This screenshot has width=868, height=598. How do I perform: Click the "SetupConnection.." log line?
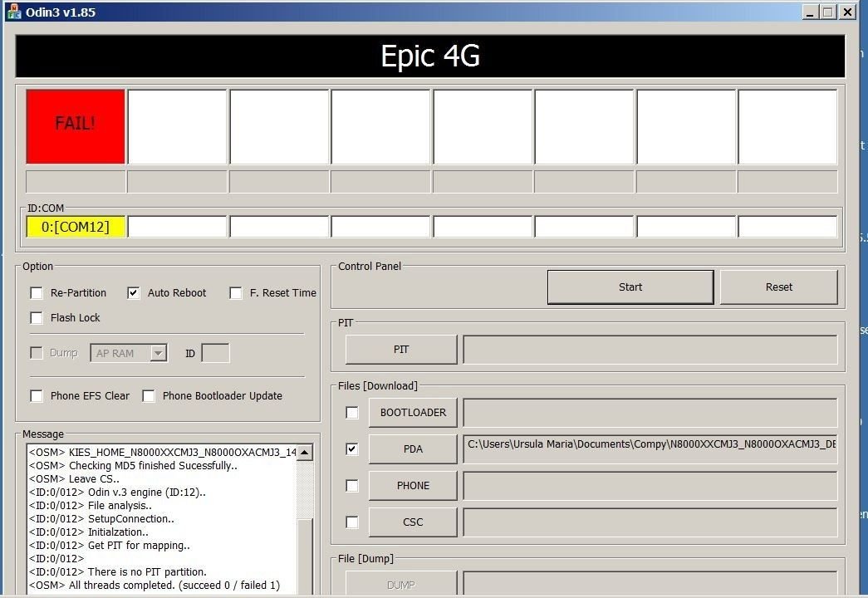[x=101, y=519]
